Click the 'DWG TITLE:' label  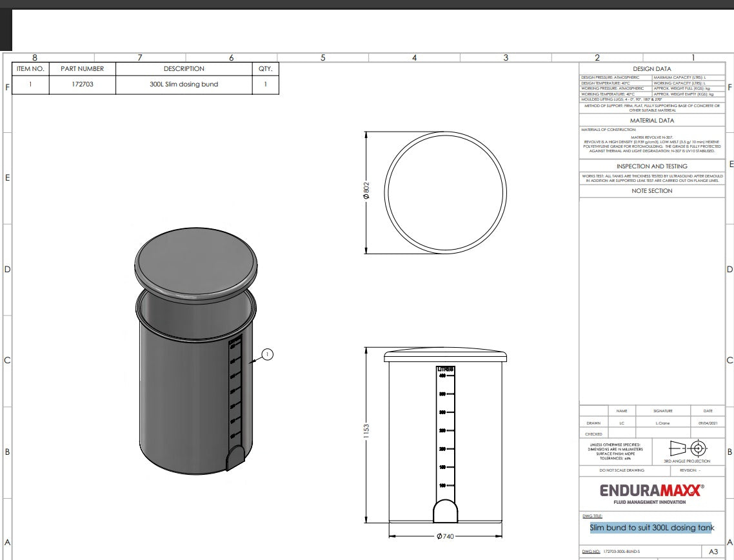592,516
